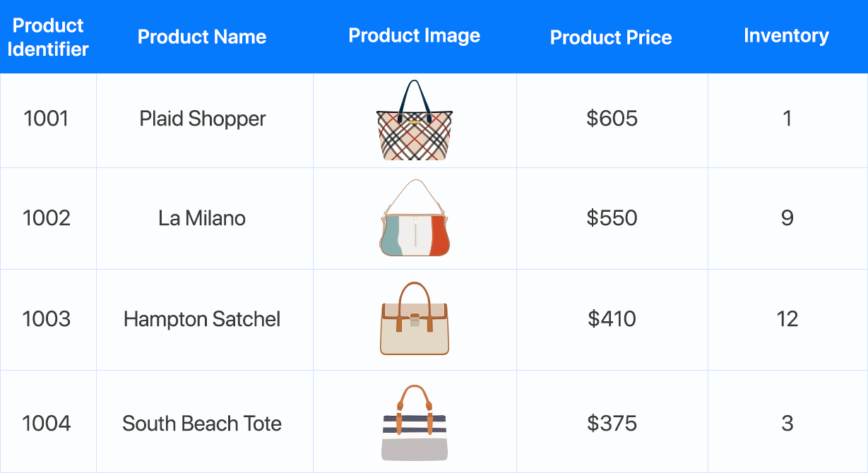Select the South Beach Tote name
This screenshot has width=868, height=473.
pos(202,424)
